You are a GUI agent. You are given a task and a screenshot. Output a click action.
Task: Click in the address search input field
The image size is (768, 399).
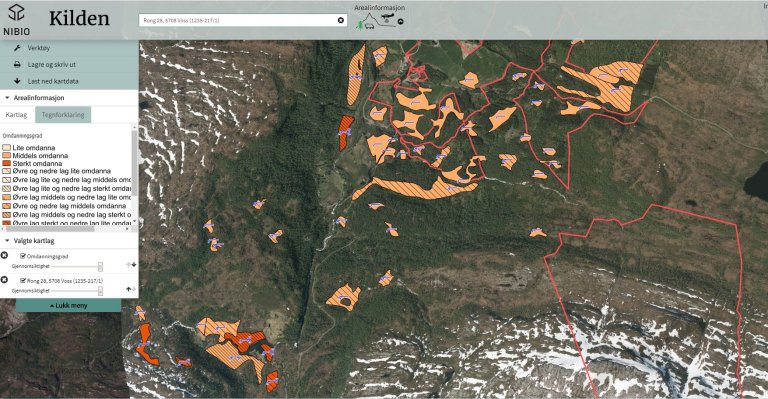pos(238,21)
